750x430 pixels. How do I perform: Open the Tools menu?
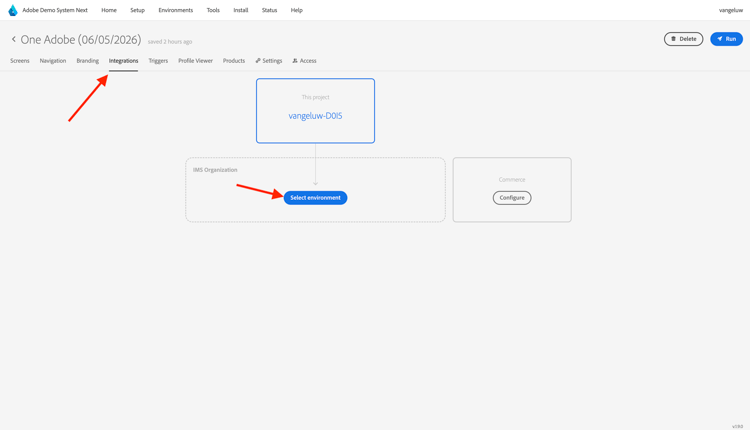[213, 10]
